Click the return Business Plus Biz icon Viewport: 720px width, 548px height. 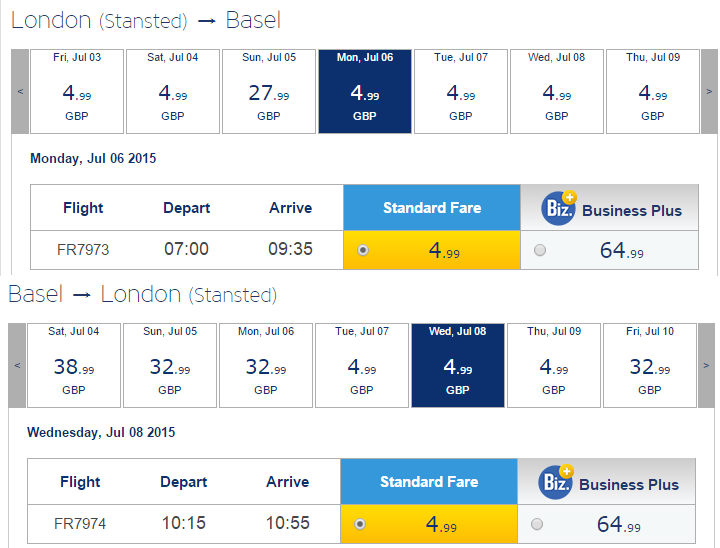[x=556, y=482]
